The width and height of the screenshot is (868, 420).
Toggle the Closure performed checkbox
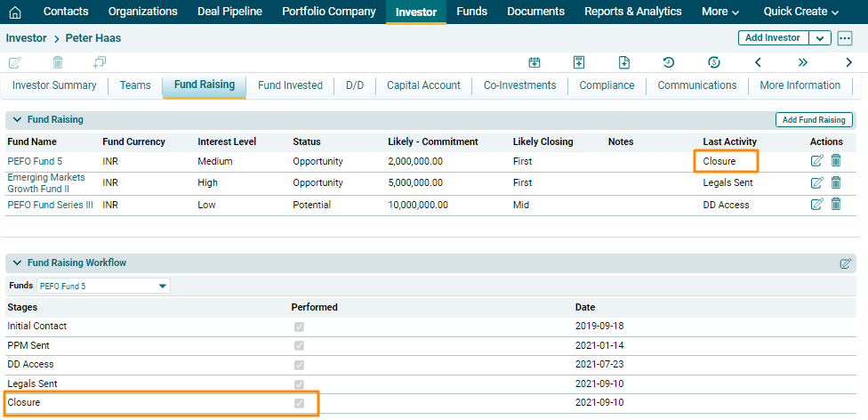[300, 403]
